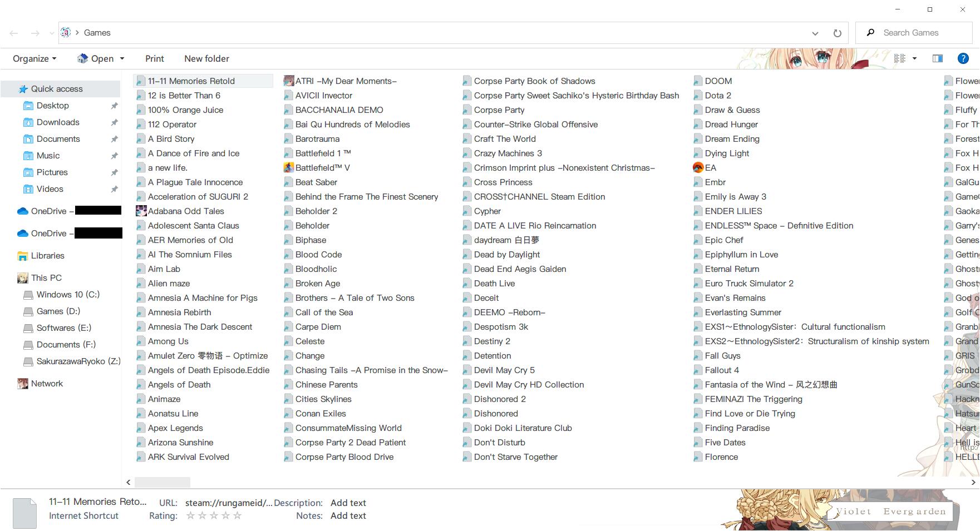Click the address bar location icon
The image size is (980, 531).
66,33
